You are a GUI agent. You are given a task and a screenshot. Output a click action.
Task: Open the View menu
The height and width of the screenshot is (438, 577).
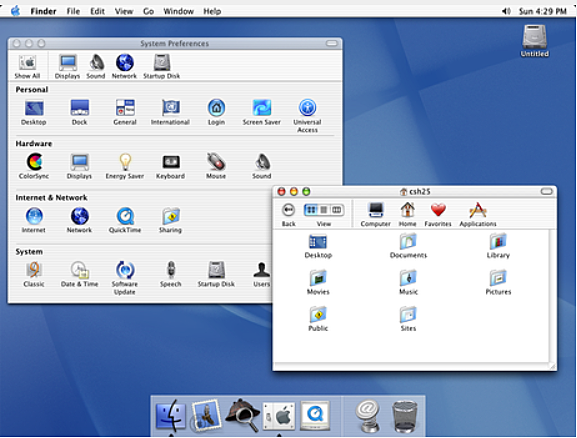point(124,11)
